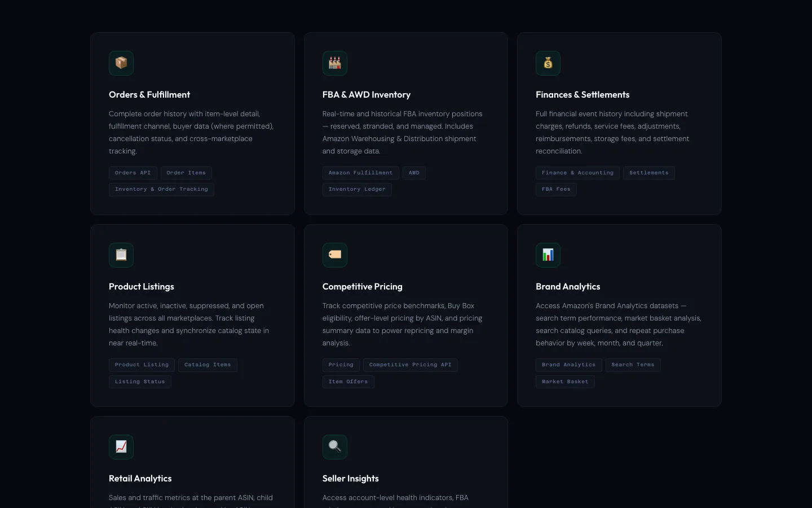Click the Item Offers tag
812x508 pixels.
pyautogui.click(x=348, y=382)
